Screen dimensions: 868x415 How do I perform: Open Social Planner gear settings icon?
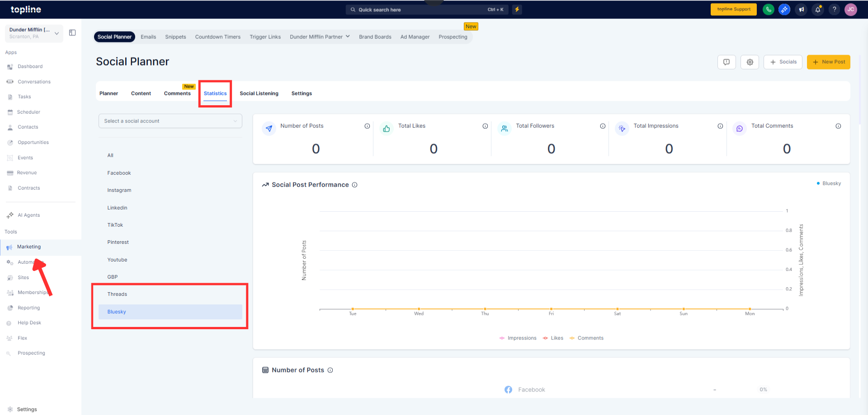tap(750, 62)
